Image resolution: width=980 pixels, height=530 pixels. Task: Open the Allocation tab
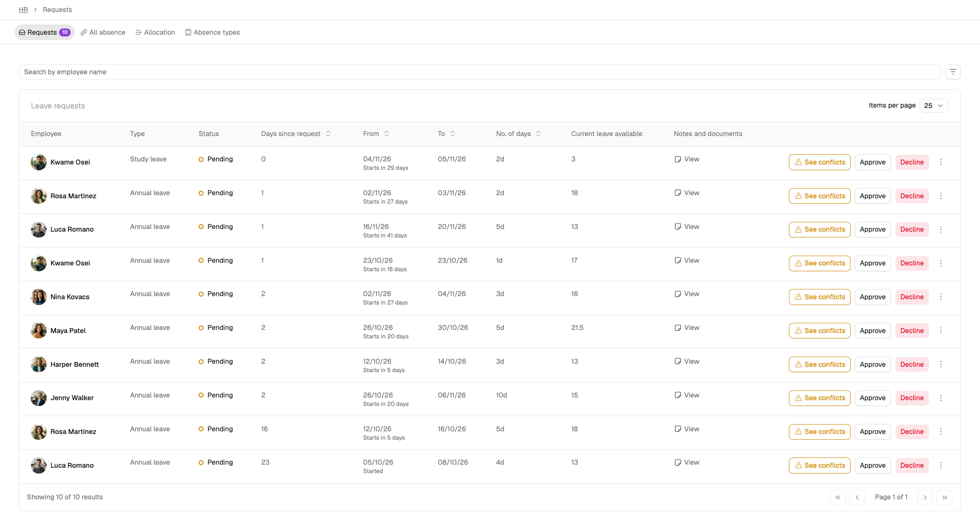(x=155, y=32)
